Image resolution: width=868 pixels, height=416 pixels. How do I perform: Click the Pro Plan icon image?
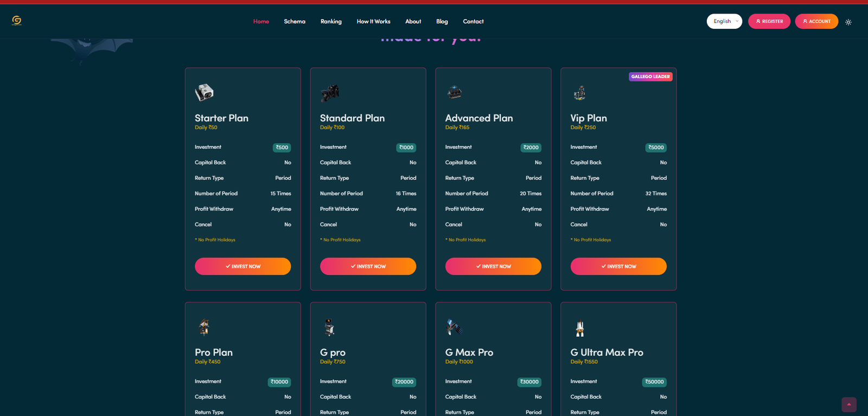tap(204, 327)
